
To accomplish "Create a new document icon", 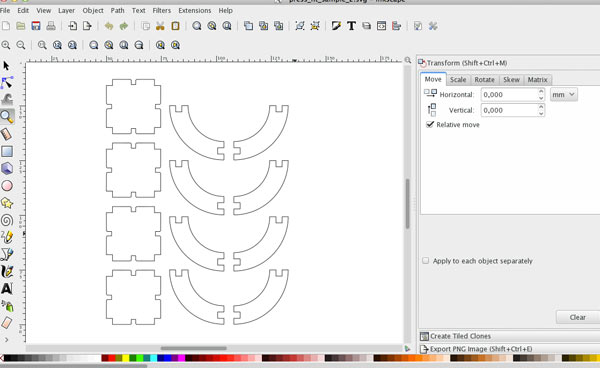I will pos(6,26).
